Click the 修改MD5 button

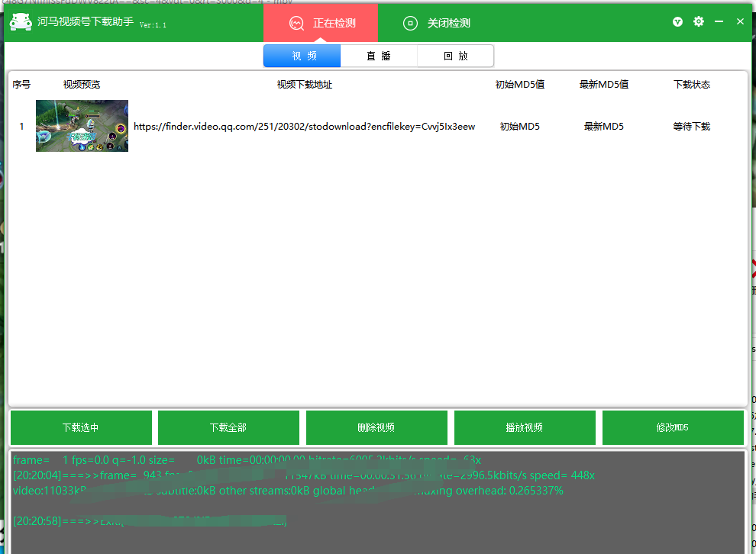pyautogui.click(x=673, y=427)
